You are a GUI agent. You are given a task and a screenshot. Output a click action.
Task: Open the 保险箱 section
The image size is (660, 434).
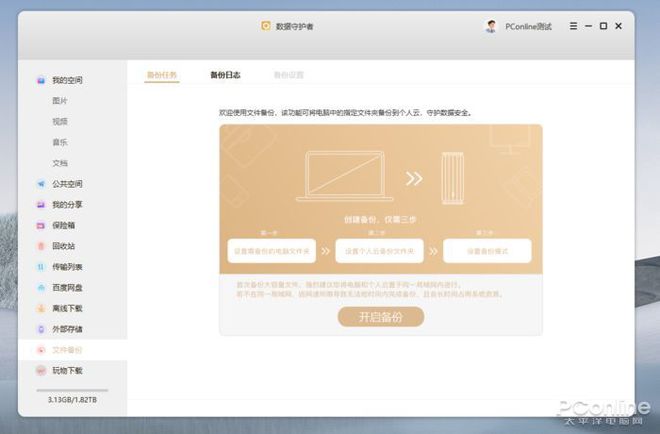pyautogui.click(x=64, y=226)
